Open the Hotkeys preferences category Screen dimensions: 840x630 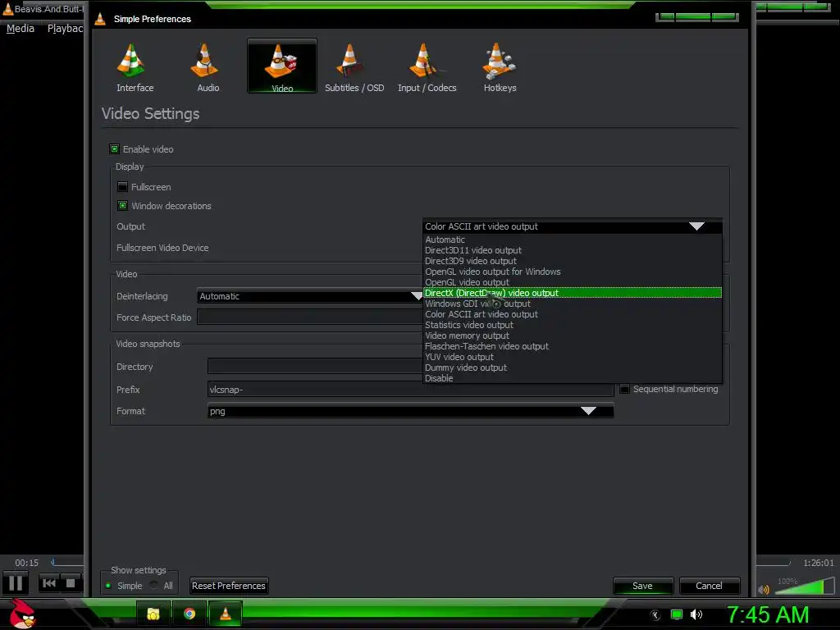click(x=500, y=67)
